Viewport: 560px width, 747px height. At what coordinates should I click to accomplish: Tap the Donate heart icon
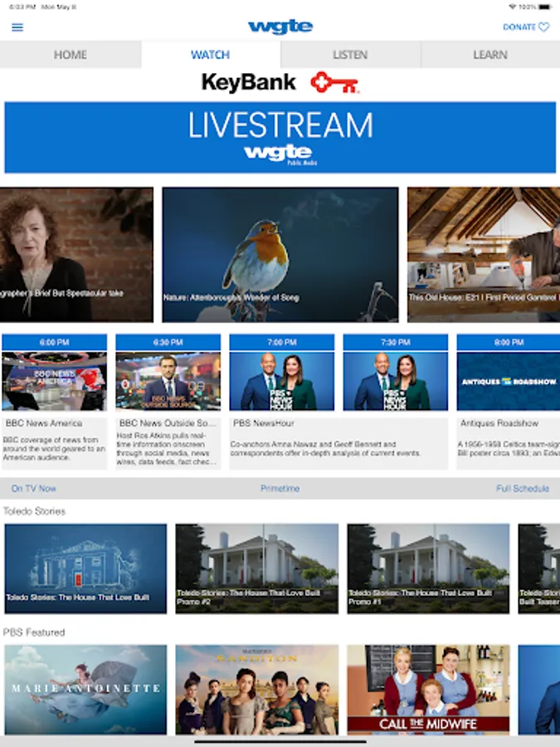(x=543, y=27)
